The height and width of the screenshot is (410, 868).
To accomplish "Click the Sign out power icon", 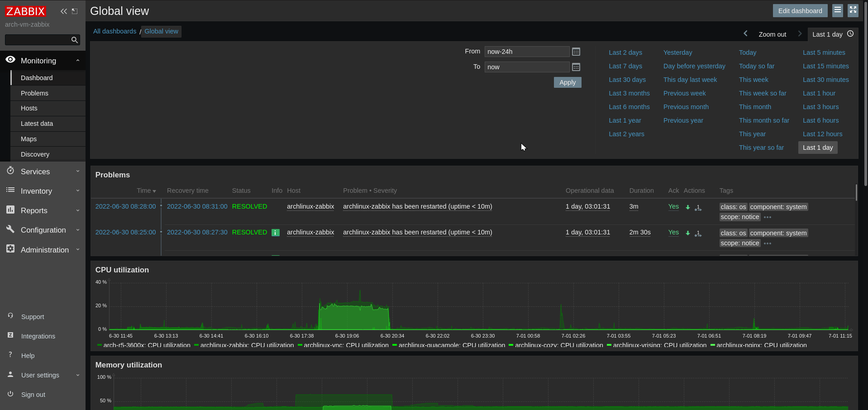I will (x=10, y=394).
